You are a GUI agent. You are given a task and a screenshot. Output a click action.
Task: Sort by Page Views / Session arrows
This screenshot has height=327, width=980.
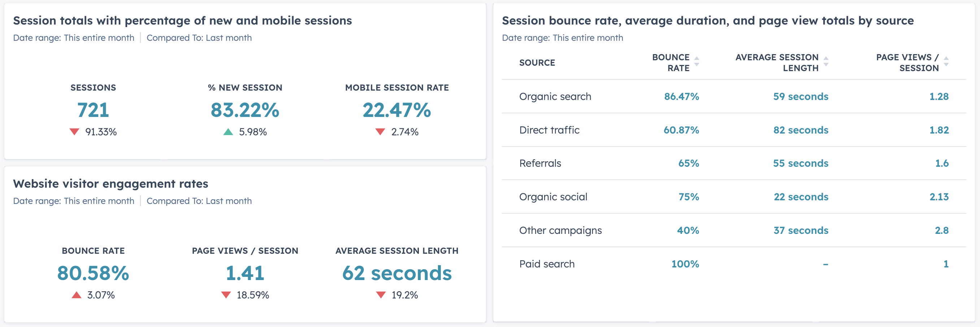click(x=946, y=62)
